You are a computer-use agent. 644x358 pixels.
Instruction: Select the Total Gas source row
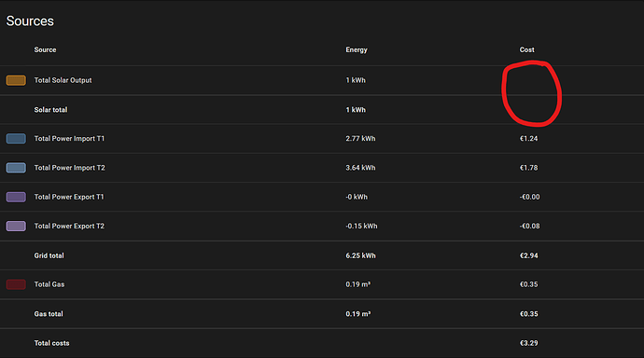322,284
